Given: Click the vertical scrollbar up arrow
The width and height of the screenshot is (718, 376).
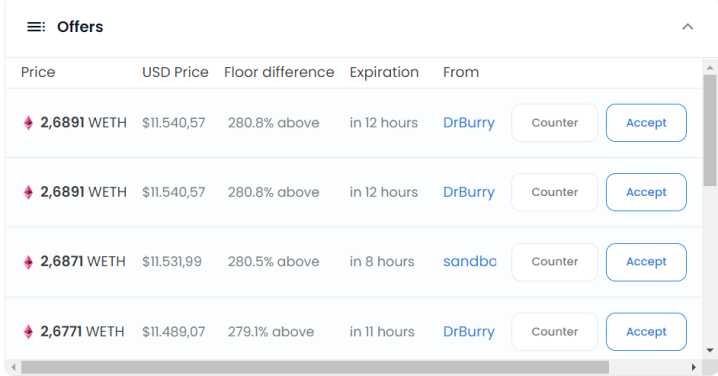Looking at the screenshot, I should click(710, 68).
